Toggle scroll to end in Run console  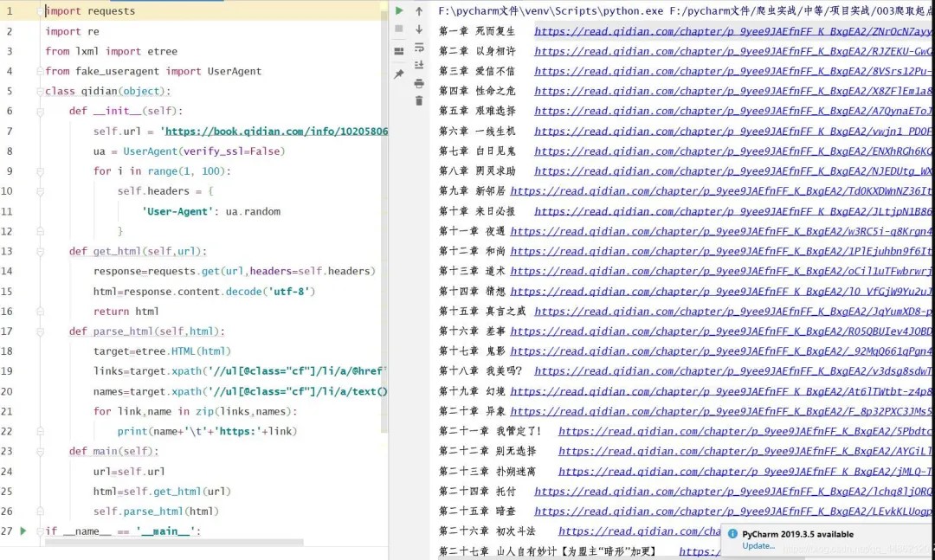tap(419, 65)
